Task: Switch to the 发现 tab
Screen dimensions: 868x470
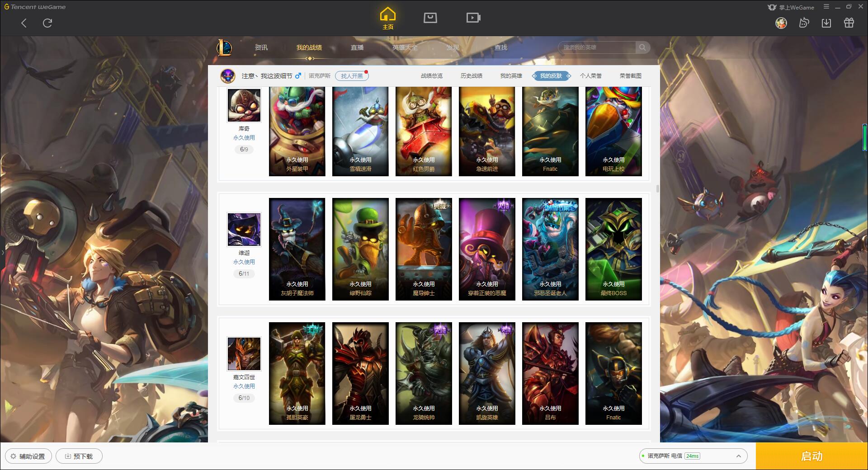Action: (453, 47)
